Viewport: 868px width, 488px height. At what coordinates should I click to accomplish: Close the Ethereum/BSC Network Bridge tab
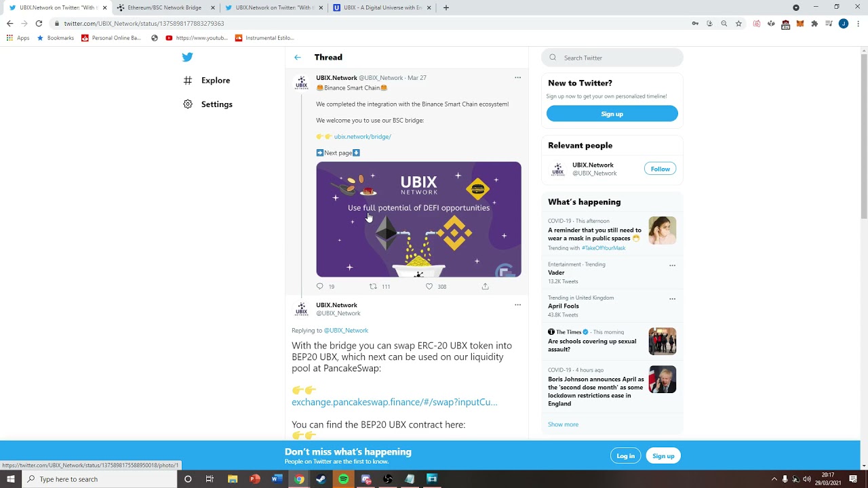212,7
